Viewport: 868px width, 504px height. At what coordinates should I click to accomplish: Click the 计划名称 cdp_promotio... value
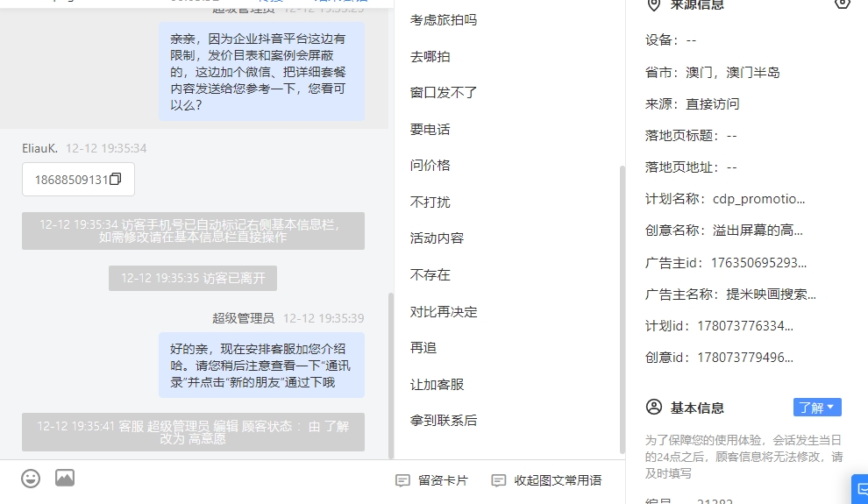(x=759, y=199)
